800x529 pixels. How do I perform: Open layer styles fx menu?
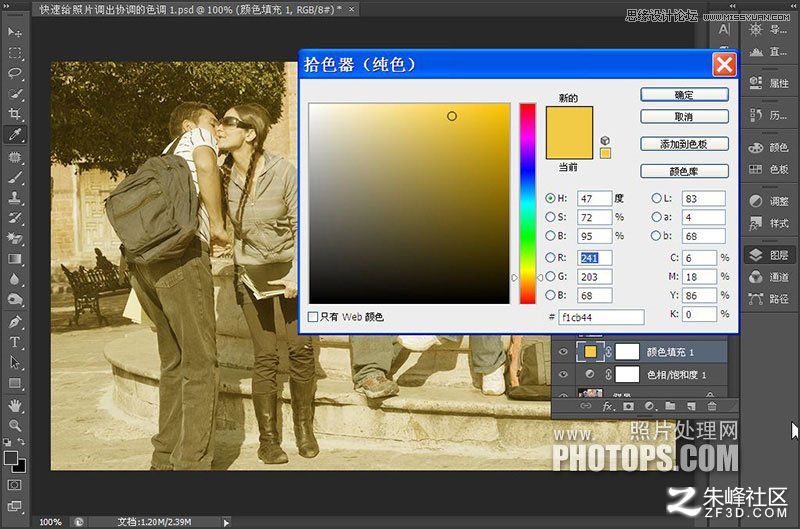[x=608, y=406]
